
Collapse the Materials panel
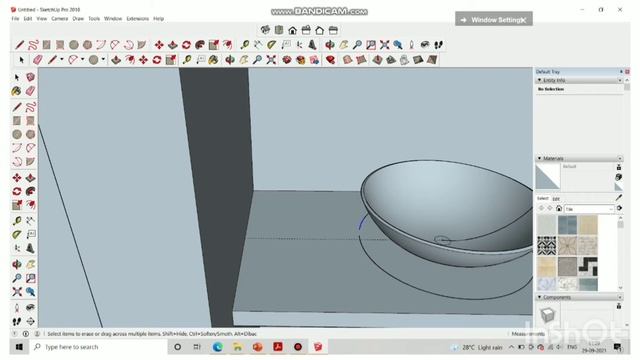point(539,158)
